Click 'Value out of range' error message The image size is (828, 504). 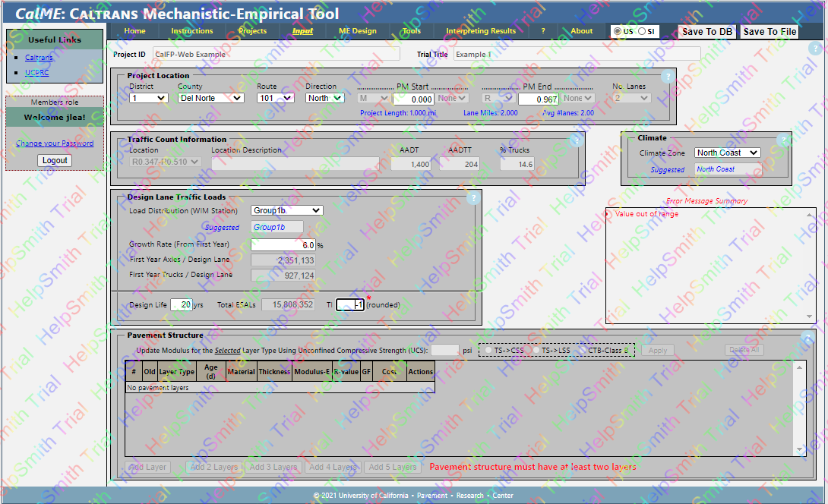point(646,214)
